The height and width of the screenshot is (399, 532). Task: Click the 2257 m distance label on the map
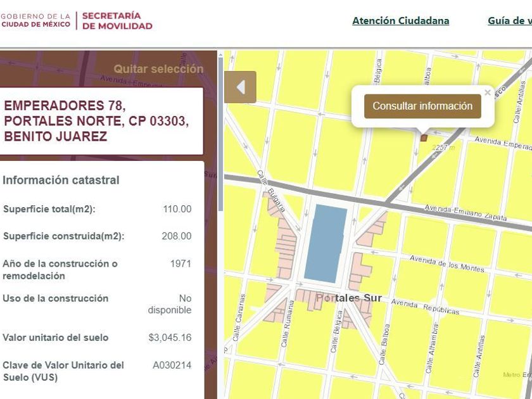[443, 148]
